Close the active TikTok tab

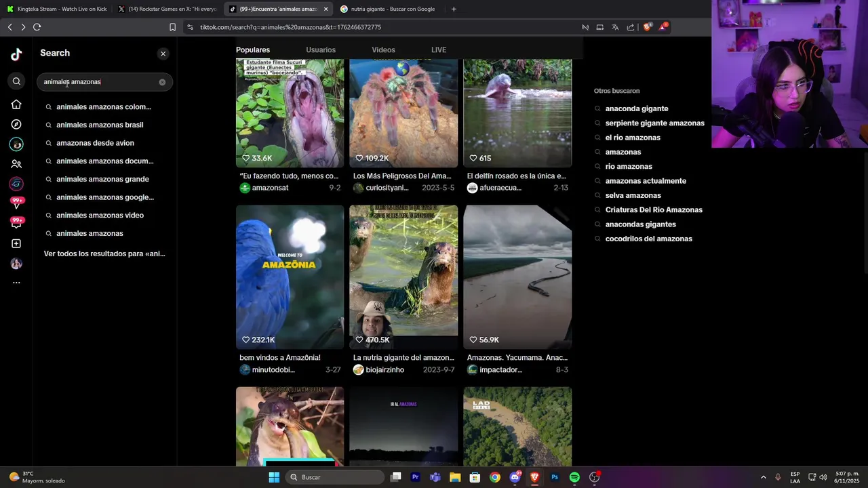(x=325, y=9)
